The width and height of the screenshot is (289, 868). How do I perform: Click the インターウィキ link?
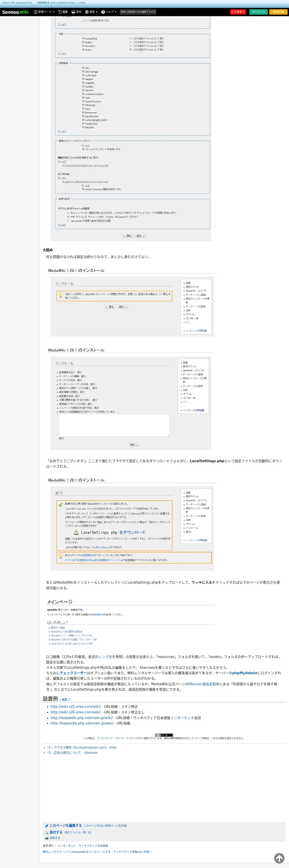(x=182, y=718)
